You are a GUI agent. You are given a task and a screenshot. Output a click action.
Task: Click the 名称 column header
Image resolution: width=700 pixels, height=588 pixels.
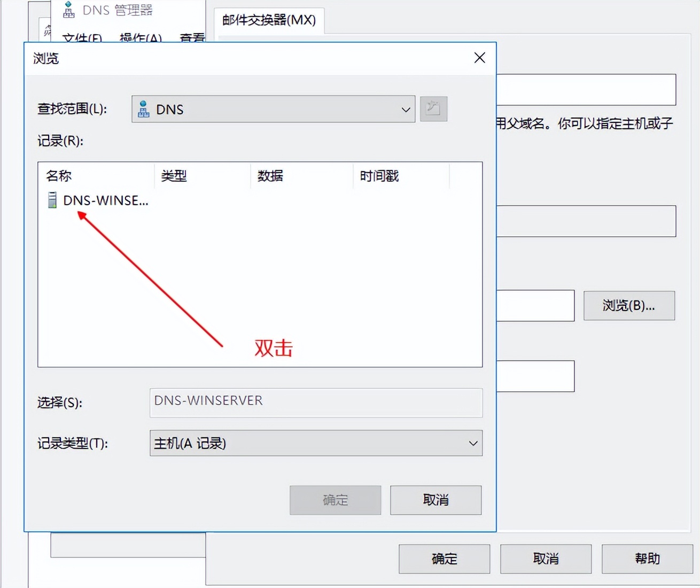tap(58, 175)
